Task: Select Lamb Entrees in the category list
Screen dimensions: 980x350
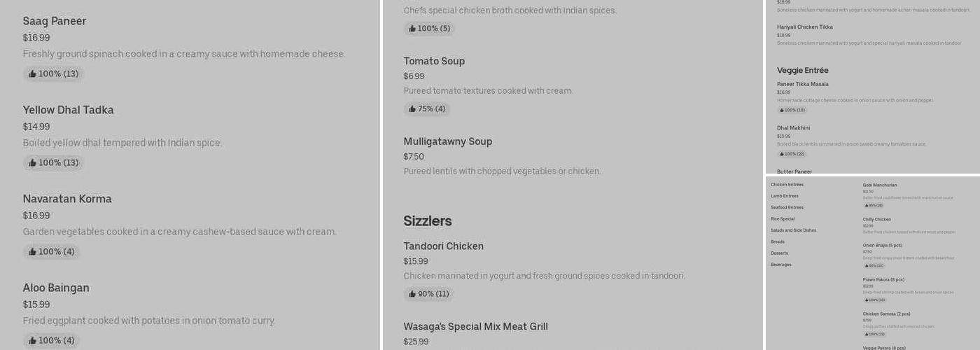Action: click(x=785, y=196)
